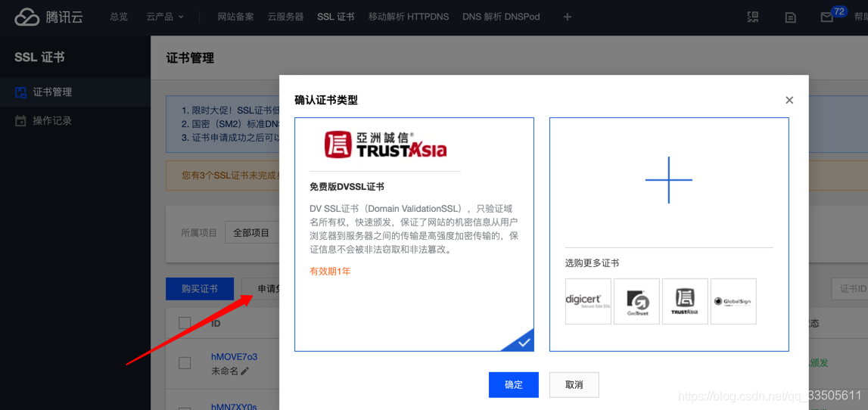Viewport: 868px width, 410px height.
Task: Toggle the select-all checkbox in ID header
Action: point(185,322)
